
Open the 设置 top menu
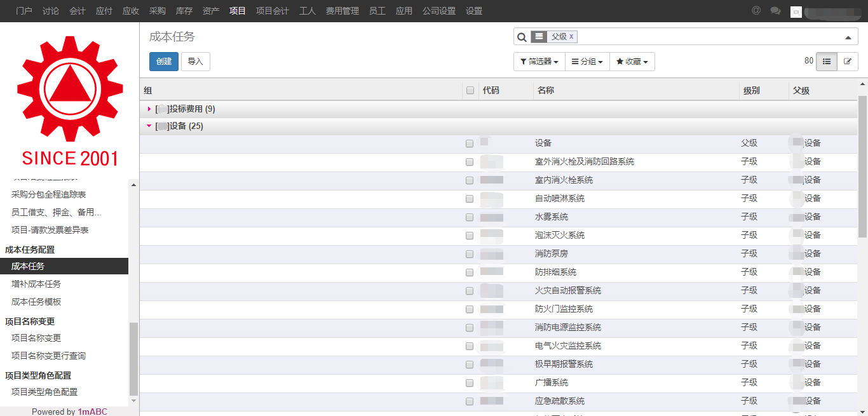(x=474, y=11)
